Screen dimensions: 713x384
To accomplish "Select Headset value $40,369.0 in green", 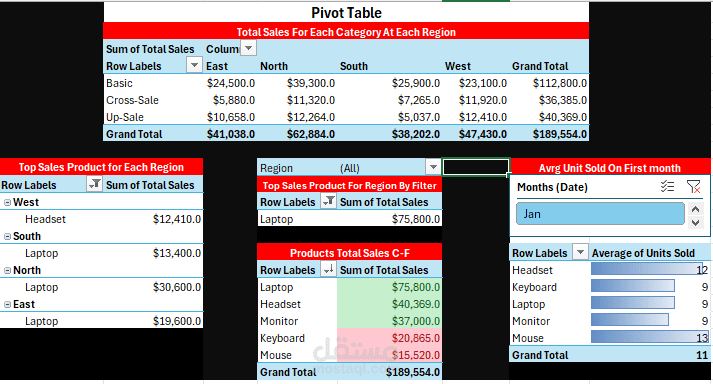I will (416, 304).
